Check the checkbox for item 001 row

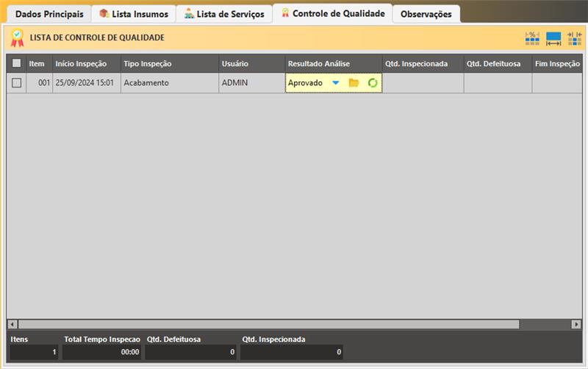click(17, 83)
